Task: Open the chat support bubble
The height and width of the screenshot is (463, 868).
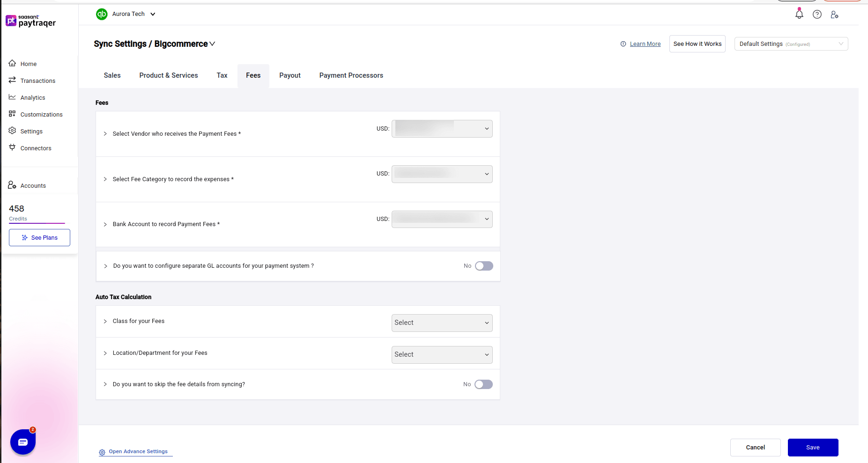Action: tap(22, 441)
